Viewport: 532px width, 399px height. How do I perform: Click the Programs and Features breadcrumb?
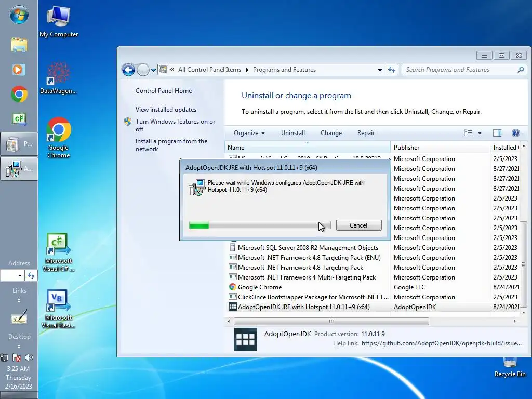point(284,70)
